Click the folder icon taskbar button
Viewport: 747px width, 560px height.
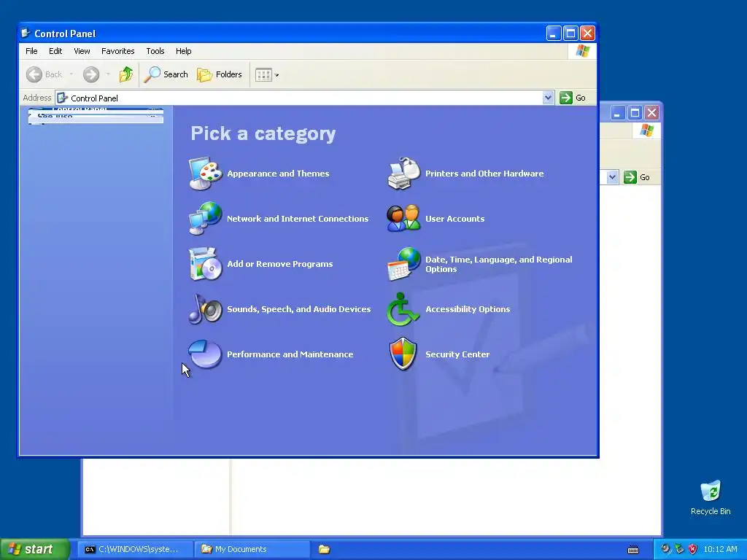325,549
